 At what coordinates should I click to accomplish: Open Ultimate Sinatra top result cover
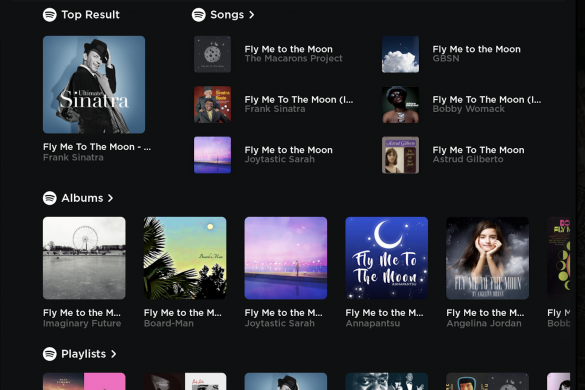[94, 85]
